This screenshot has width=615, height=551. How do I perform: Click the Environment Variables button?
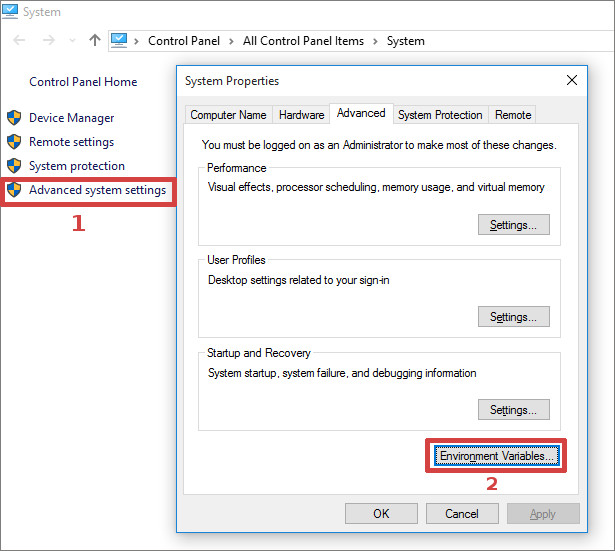coord(496,456)
